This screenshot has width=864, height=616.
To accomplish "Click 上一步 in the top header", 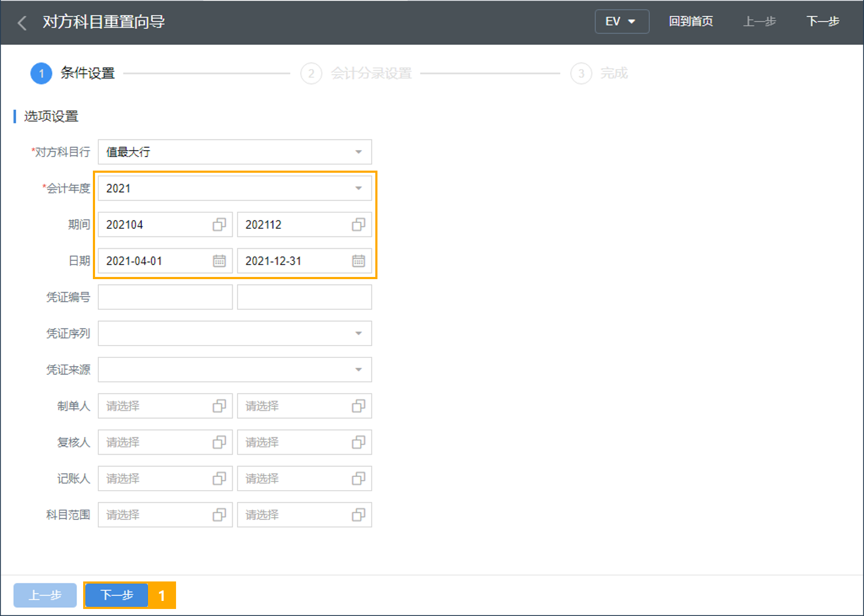I will pyautogui.click(x=759, y=22).
